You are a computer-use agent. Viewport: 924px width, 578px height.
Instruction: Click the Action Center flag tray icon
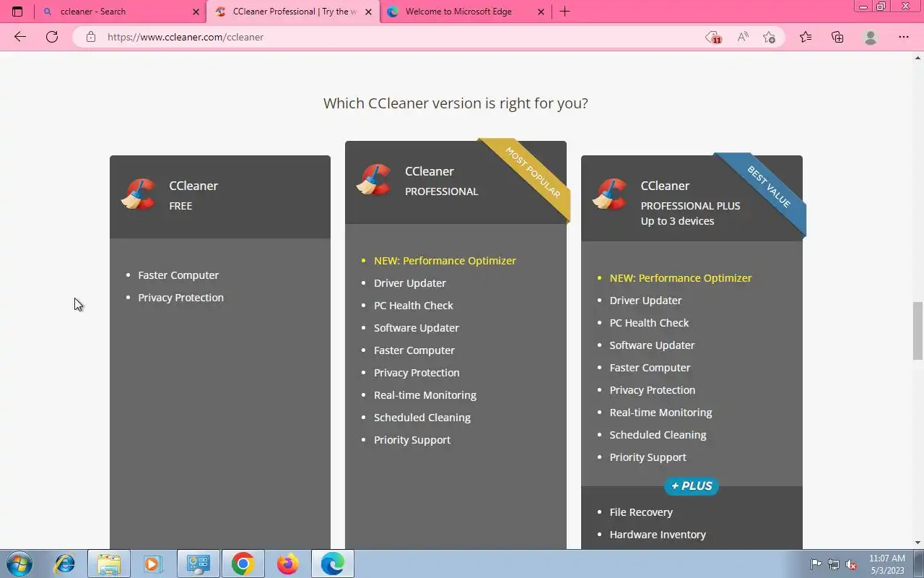point(816,564)
